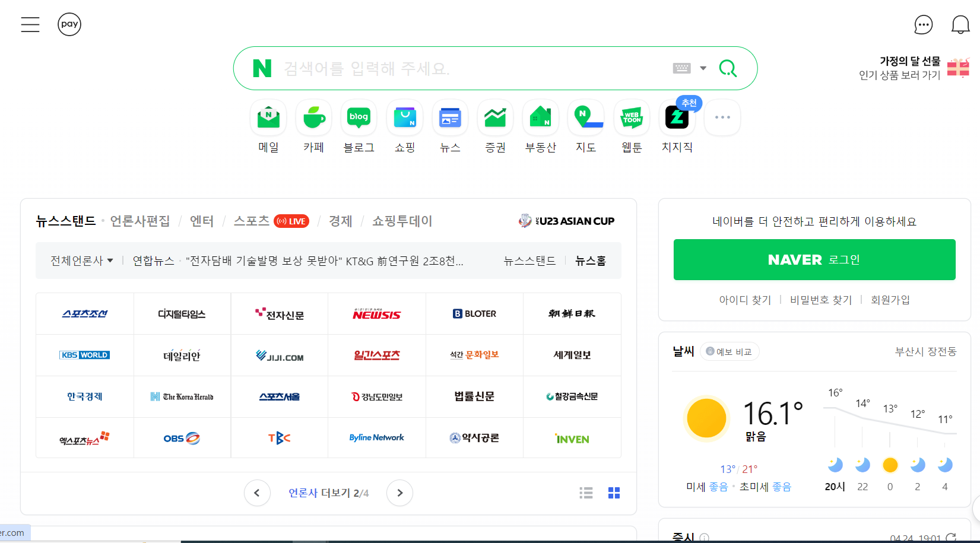The width and height of the screenshot is (980, 543).
Task: Open the Webtoon (웹툰) shortcut
Action: click(632, 127)
